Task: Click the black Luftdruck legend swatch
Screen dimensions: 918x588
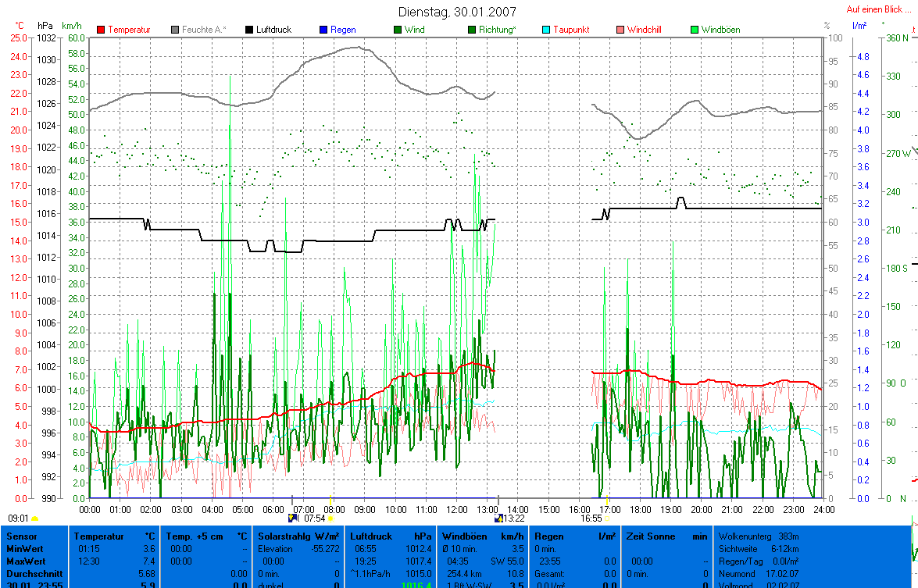Action: (x=249, y=30)
